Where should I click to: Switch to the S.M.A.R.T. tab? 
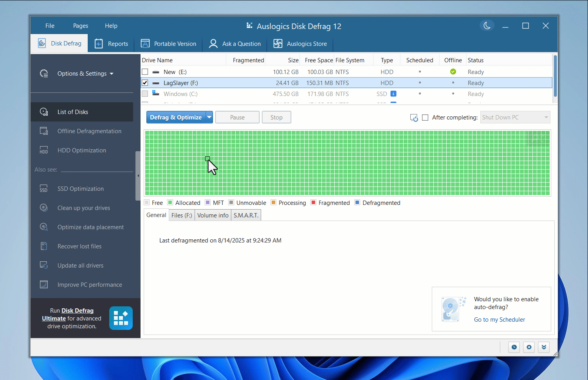pos(246,215)
